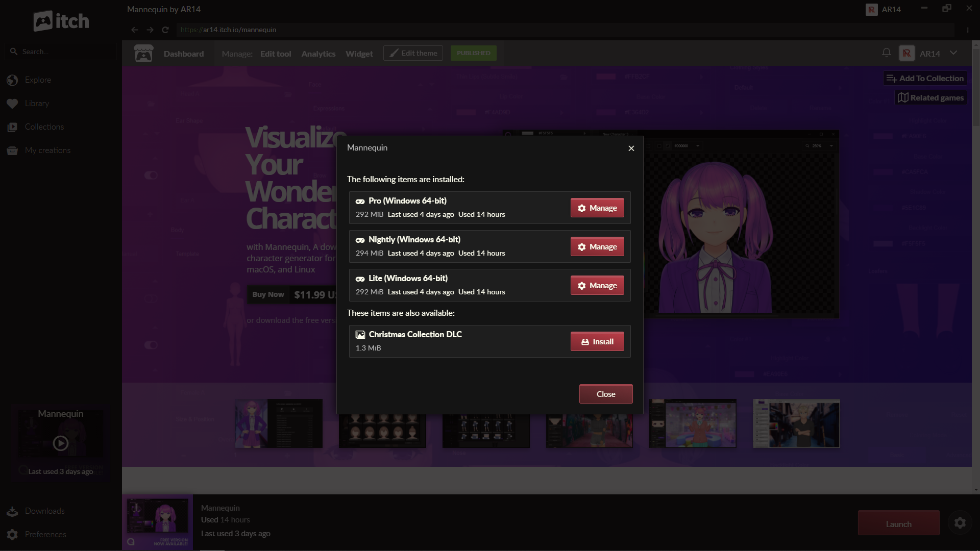Click the Edit tool link
This screenshot has width=980, height=551.
276,54
